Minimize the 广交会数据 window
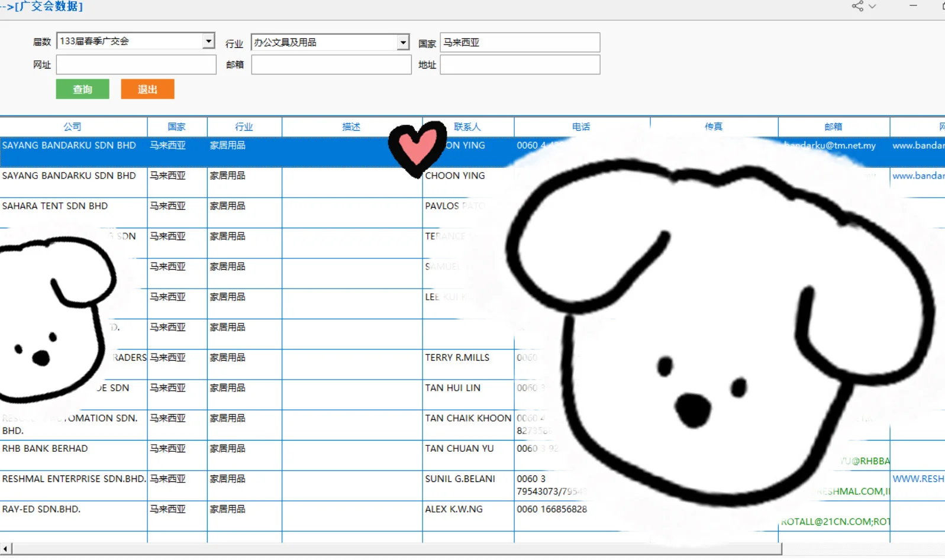The width and height of the screenshot is (945, 560). coord(913,6)
